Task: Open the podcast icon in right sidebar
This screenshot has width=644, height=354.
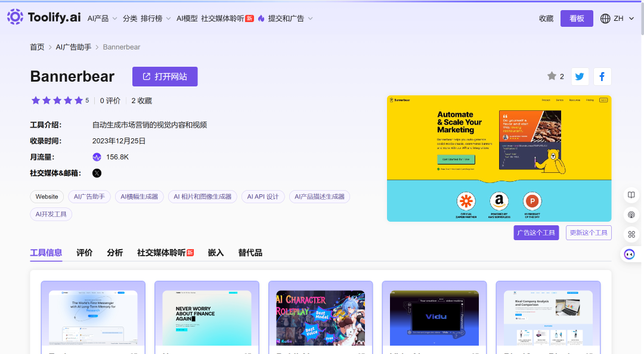Action: click(631, 215)
